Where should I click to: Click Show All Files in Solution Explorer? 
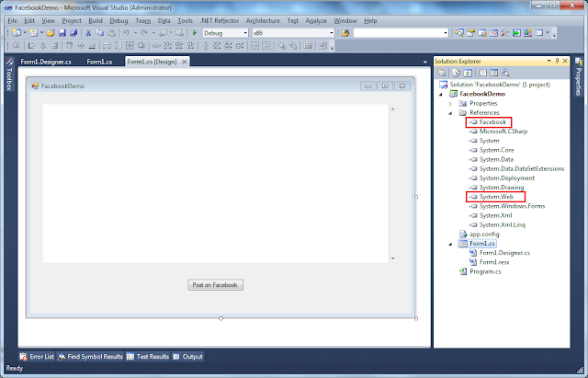click(x=456, y=73)
